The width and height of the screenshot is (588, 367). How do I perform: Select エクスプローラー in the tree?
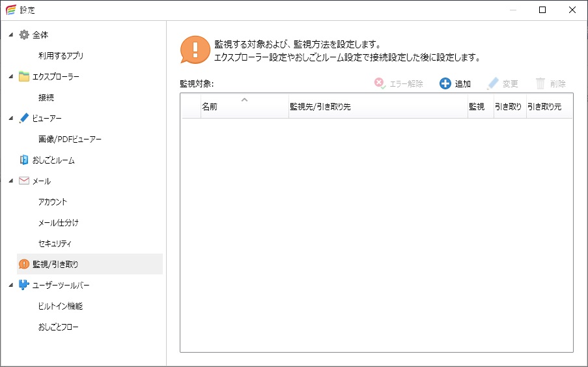tap(56, 76)
